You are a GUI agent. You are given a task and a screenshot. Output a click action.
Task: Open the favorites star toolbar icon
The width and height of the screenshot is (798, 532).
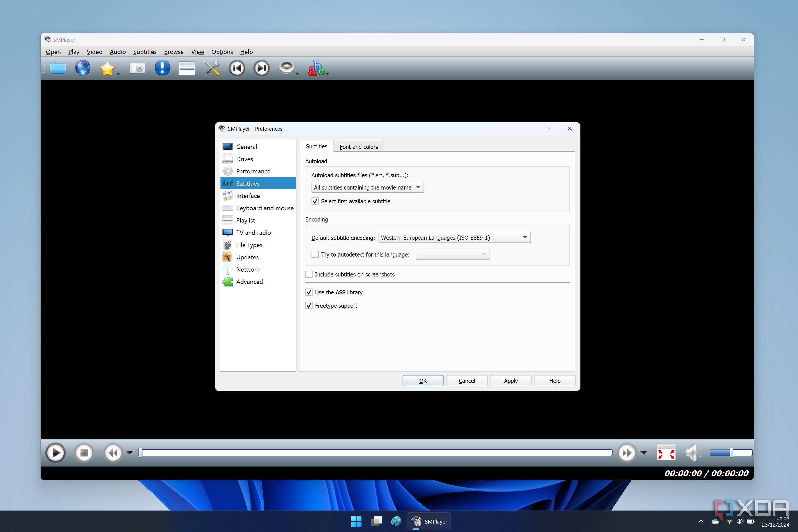tap(107, 68)
